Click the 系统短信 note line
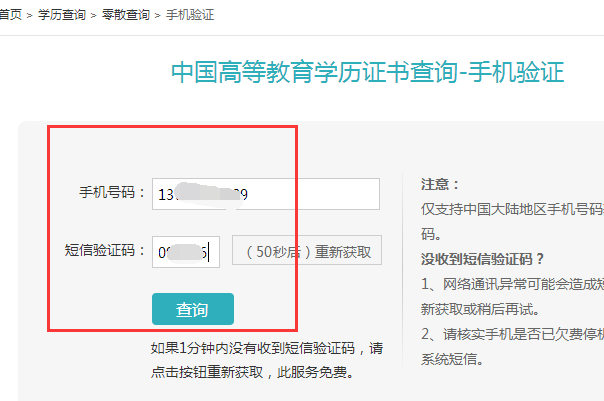This screenshot has height=401, width=604. [x=452, y=359]
